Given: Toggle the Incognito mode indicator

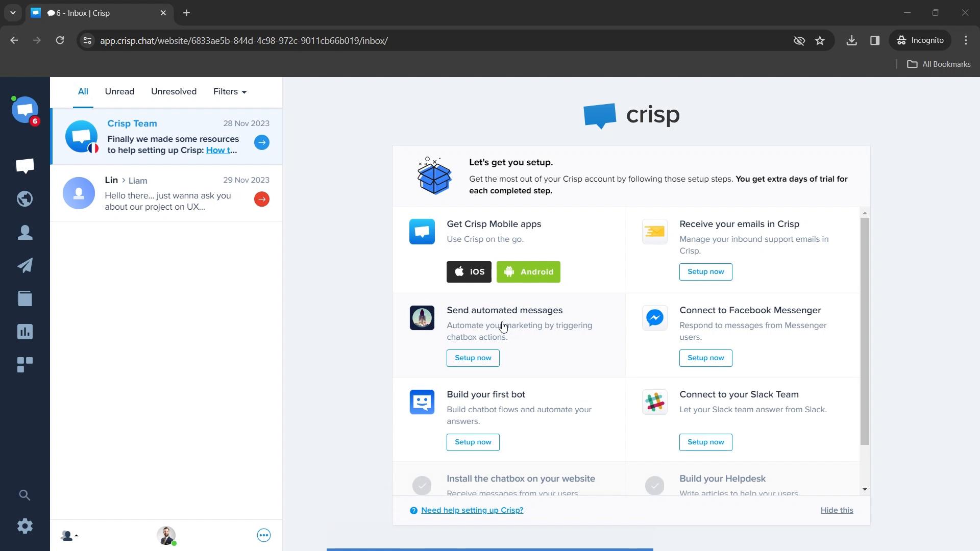Looking at the screenshot, I should click(922, 40).
